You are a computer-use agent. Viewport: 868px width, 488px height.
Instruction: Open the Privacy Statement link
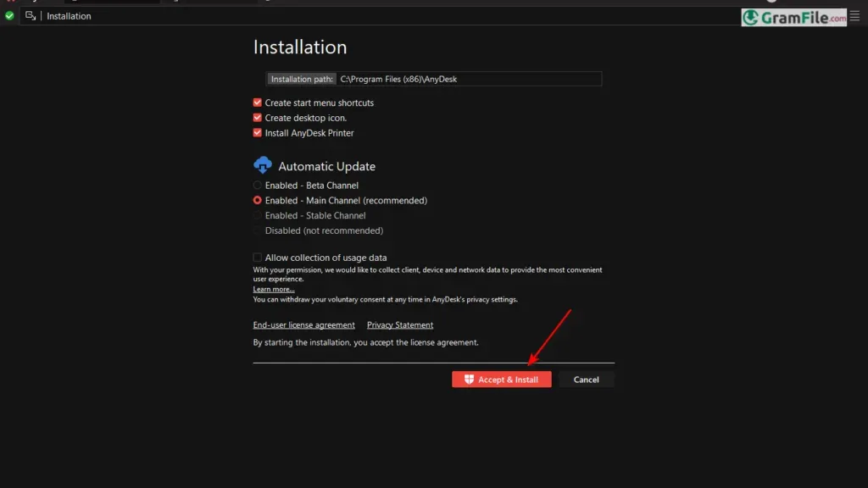click(400, 324)
